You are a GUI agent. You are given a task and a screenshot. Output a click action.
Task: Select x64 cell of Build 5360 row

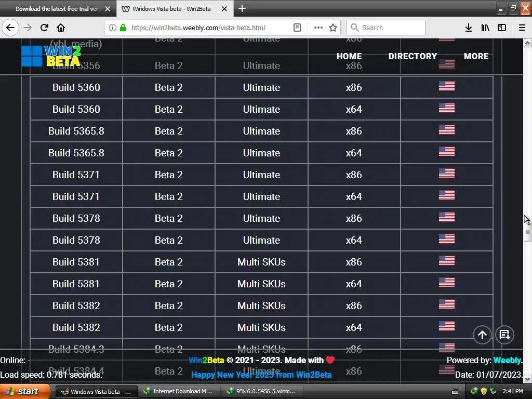(354, 109)
